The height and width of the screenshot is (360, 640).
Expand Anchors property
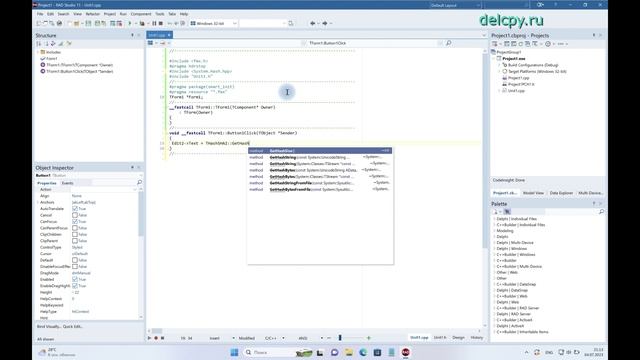click(38, 202)
